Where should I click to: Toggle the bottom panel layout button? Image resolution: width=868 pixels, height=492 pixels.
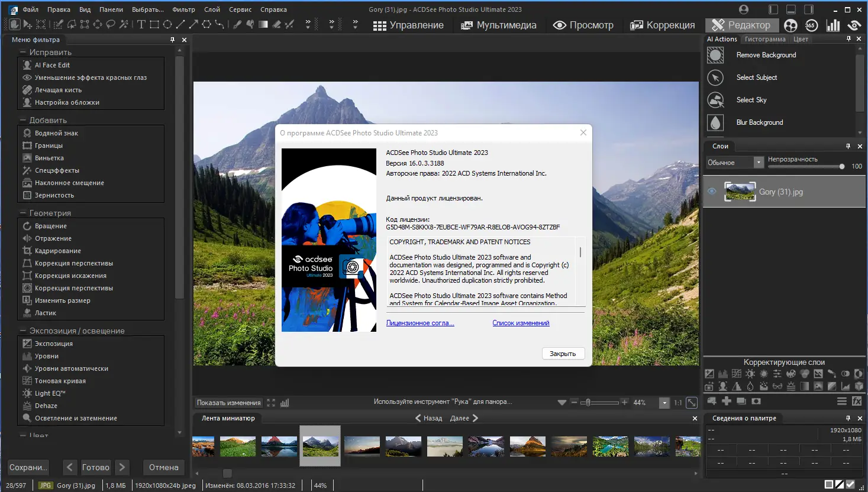[x=791, y=9]
